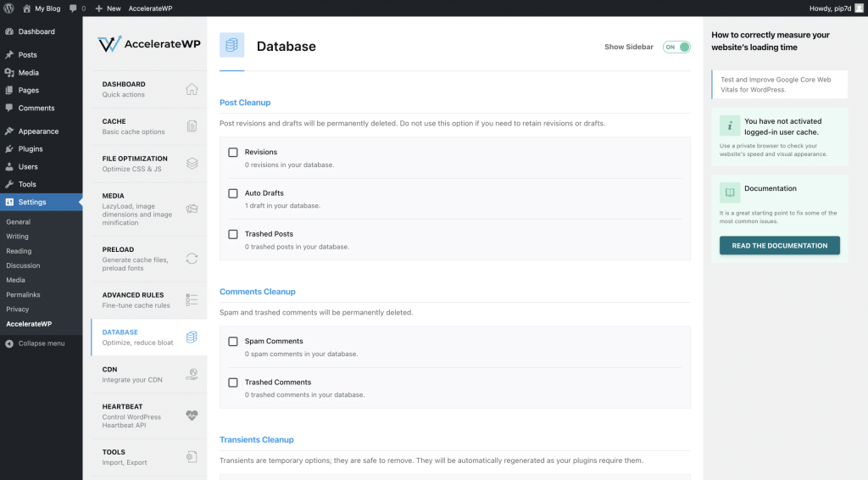Image resolution: width=868 pixels, height=480 pixels.
Task: Open Pages in admin sidebar
Action: (41, 90)
